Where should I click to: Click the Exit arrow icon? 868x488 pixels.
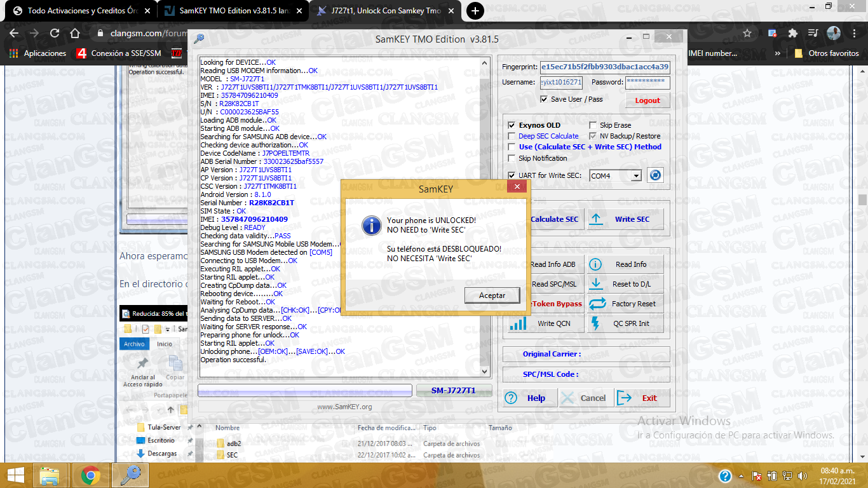click(625, 398)
